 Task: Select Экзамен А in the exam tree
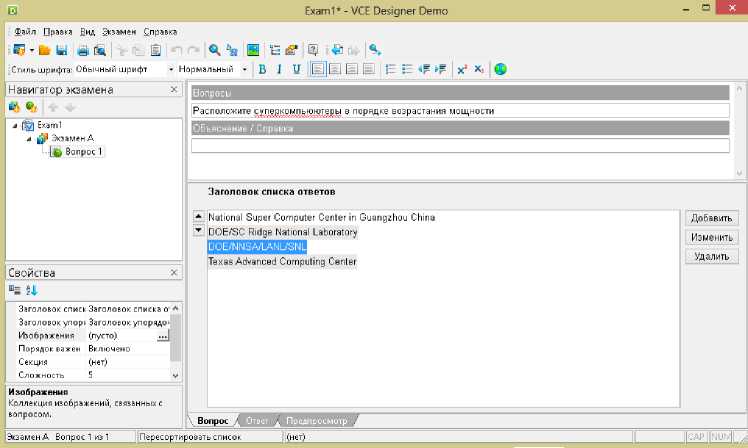[x=73, y=138]
